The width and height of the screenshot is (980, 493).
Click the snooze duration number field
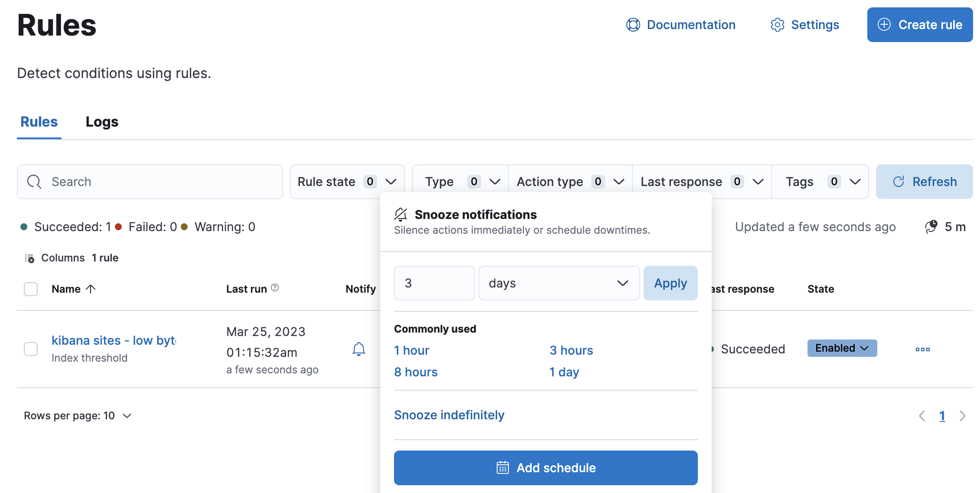pos(434,283)
